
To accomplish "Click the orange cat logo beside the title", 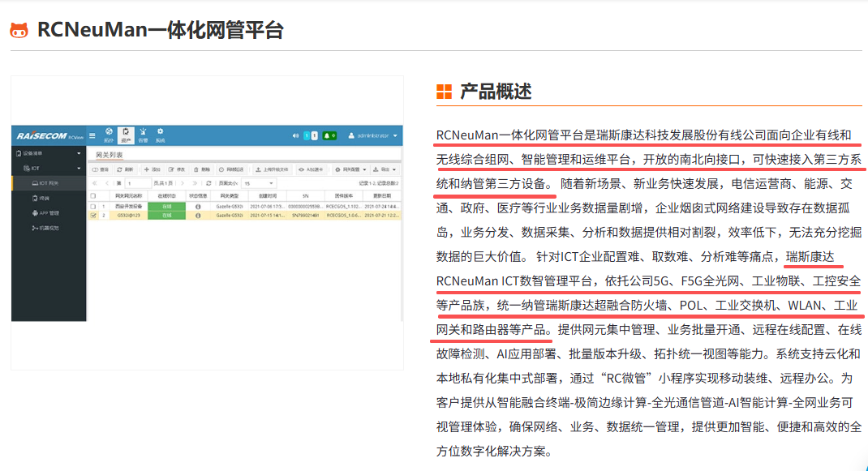I will click(19, 31).
